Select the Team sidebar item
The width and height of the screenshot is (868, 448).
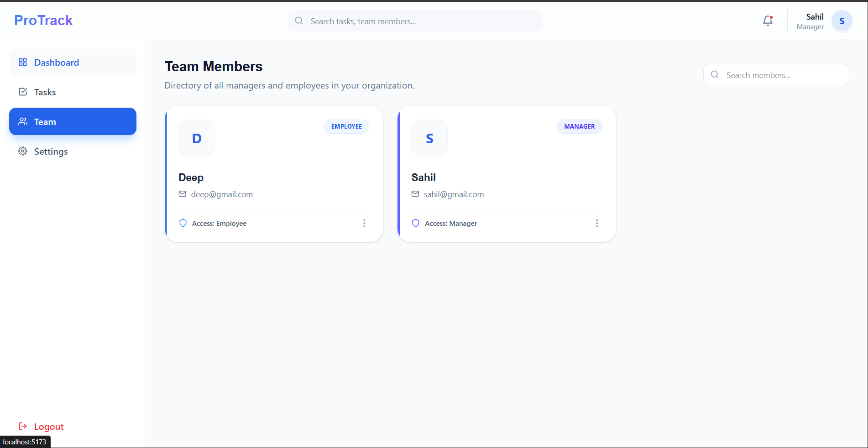tap(73, 122)
